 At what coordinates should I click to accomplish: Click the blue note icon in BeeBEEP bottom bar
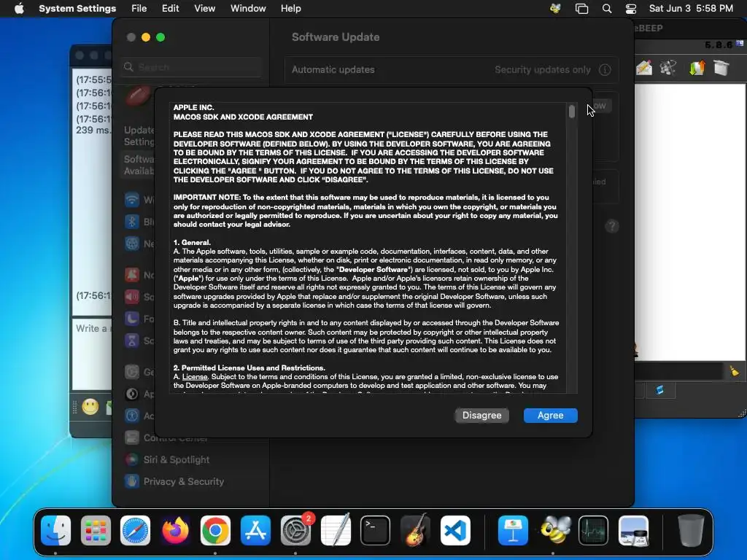point(659,391)
